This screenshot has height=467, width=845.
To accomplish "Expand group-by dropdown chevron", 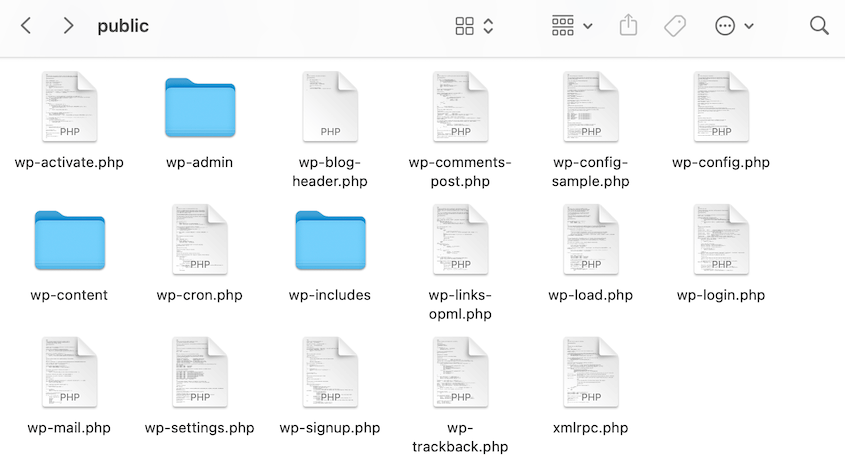I will click(588, 26).
